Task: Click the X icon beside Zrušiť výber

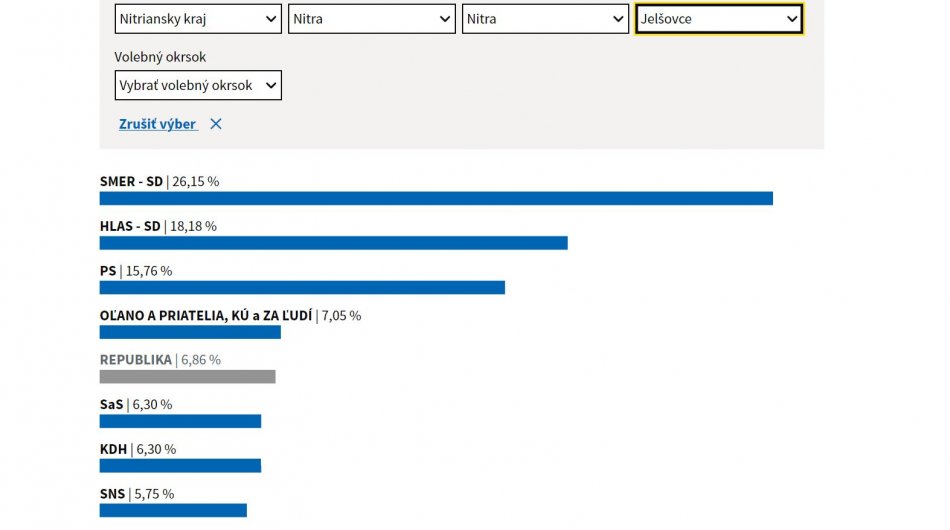Action: tap(216, 124)
